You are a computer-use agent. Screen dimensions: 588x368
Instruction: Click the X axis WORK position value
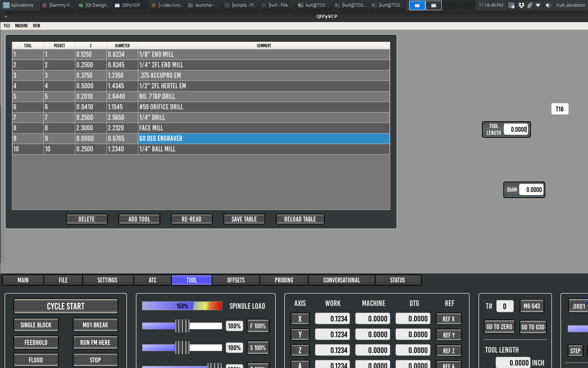pyautogui.click(x=332, y=319)
